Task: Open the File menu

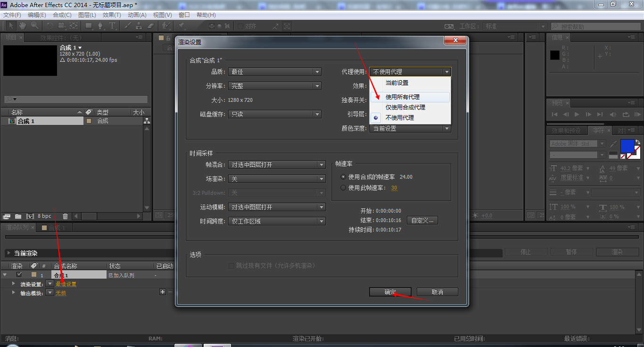Action: click(x=12, y=15)
